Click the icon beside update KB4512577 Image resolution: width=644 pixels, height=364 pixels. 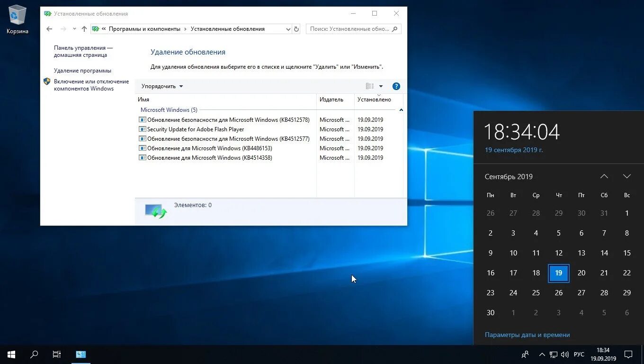click(x=143, y=138)
